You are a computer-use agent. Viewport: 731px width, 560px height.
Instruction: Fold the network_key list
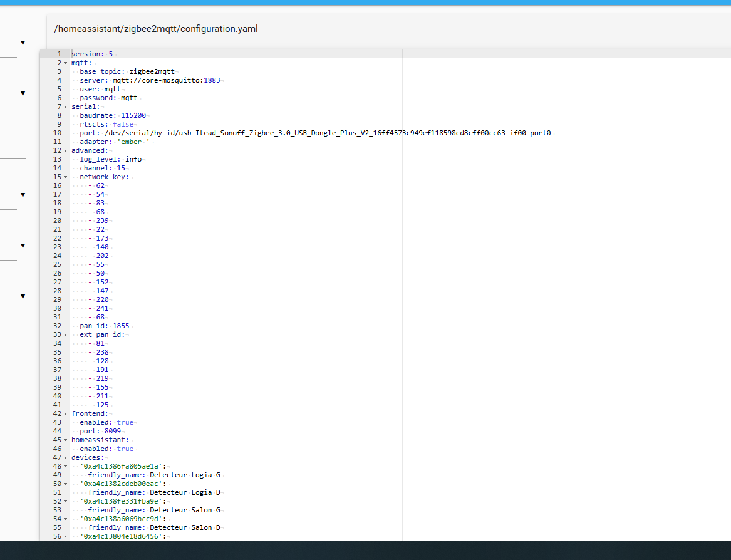pyautogui.click(x=65, y=177)
